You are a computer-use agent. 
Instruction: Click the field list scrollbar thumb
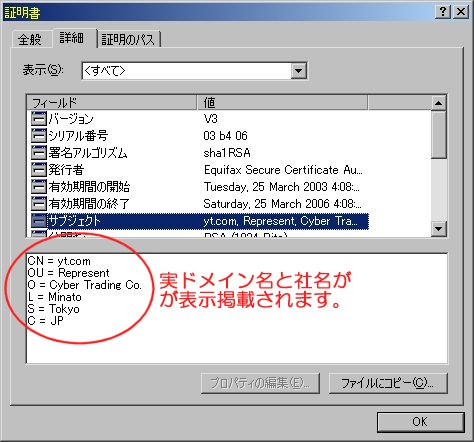point(438,135)
